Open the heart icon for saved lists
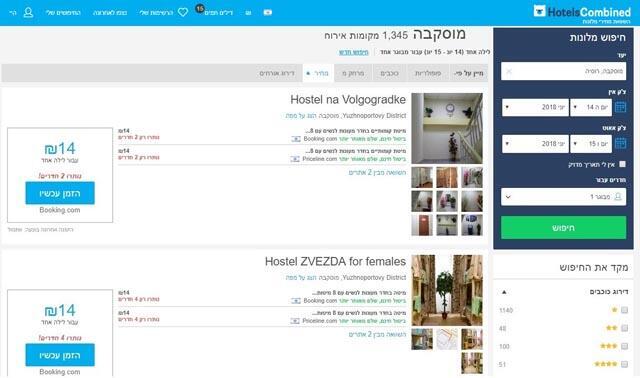Viewport: 640px width, 378px height. (x=183, y=13)
